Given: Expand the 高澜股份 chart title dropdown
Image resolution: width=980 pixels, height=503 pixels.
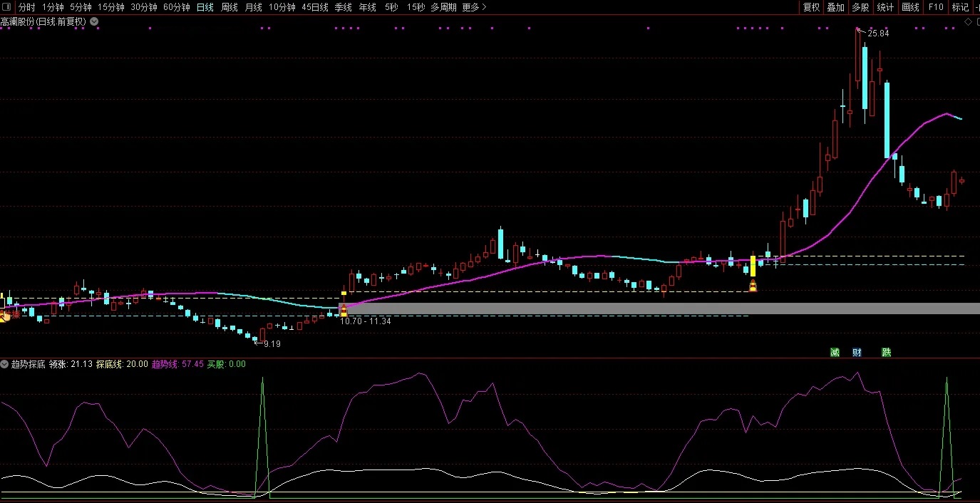Looking at the screenshot, I should 94,21.
